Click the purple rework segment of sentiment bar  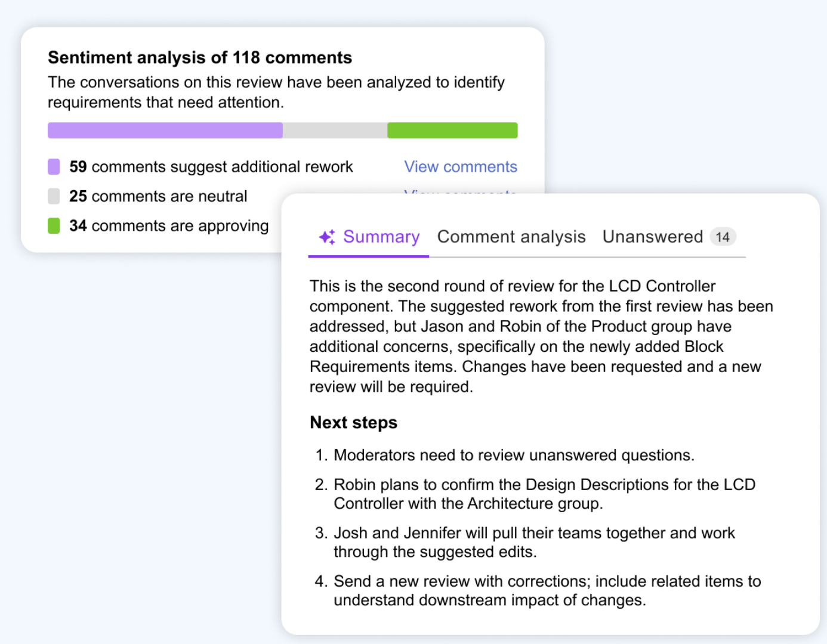tap(165, 131)
